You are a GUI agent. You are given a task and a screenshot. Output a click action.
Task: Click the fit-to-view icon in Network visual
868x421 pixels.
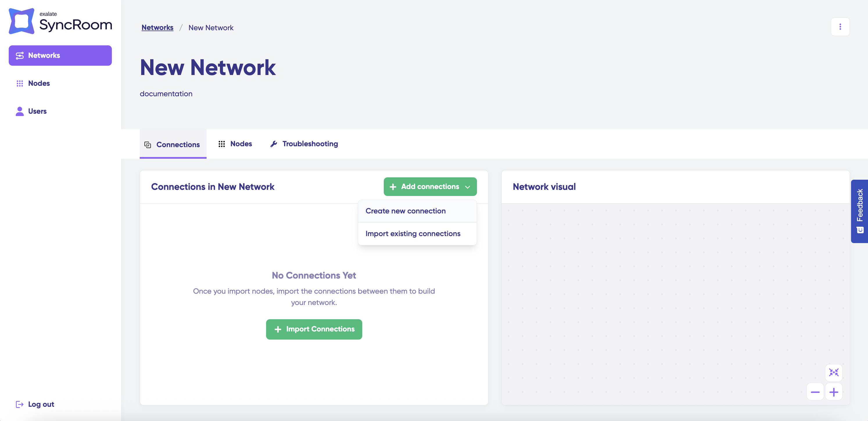[x=833, y=372]
